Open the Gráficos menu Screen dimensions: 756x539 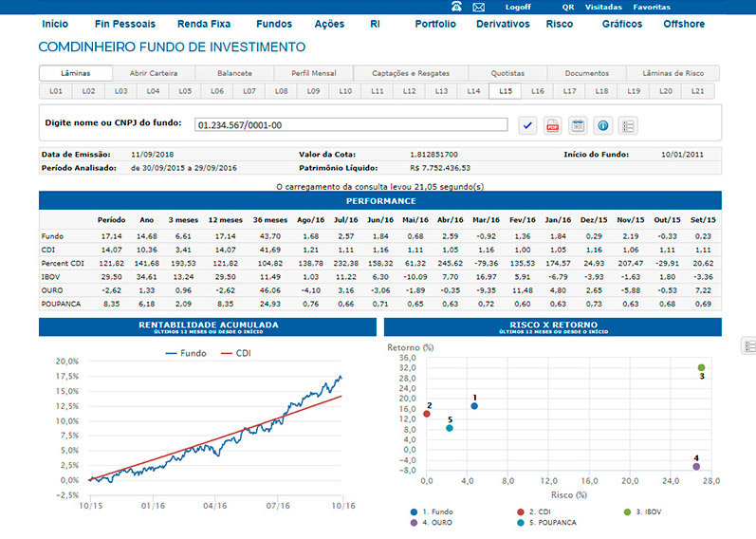pyautogui.click(x=622, y=24)
